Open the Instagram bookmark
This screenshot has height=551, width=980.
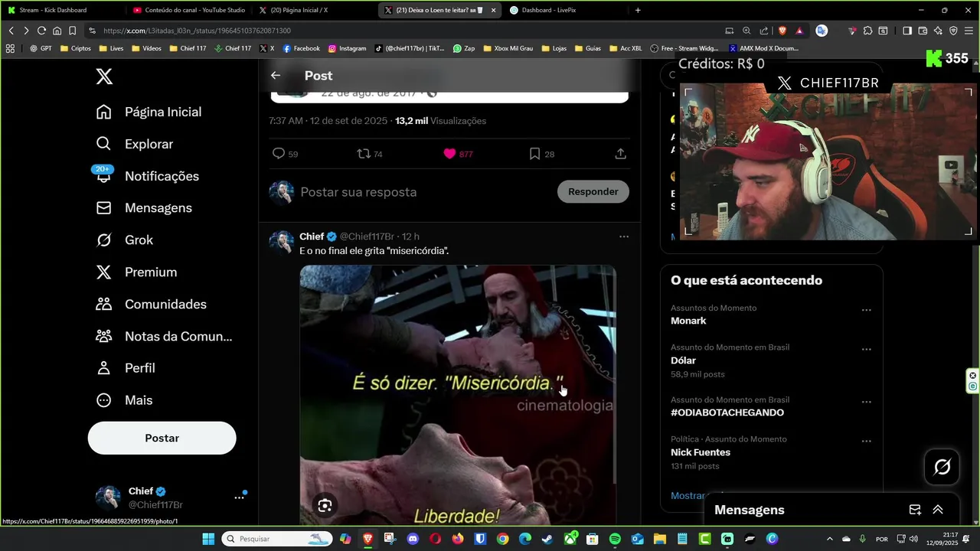click(x=347, y=48)
